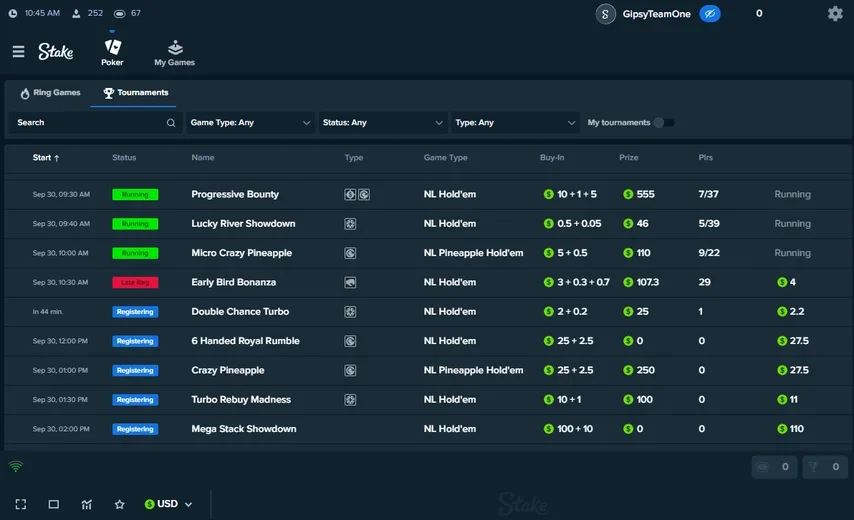
Task: Click the open tables counter button
Action: pyautogui.click(x=774, y=467)
